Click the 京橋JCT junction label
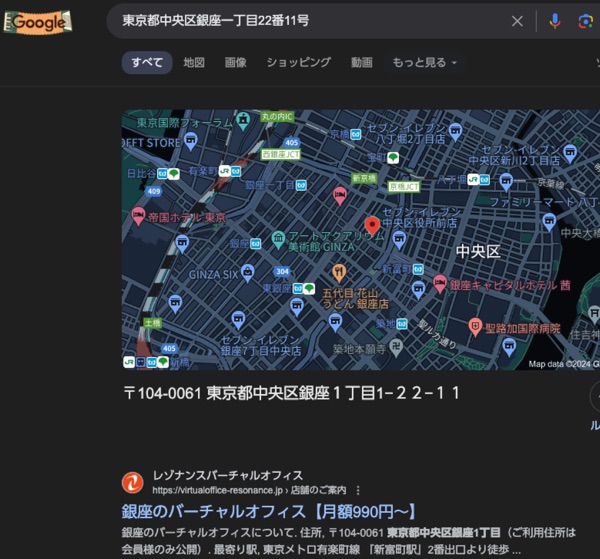 404,186
